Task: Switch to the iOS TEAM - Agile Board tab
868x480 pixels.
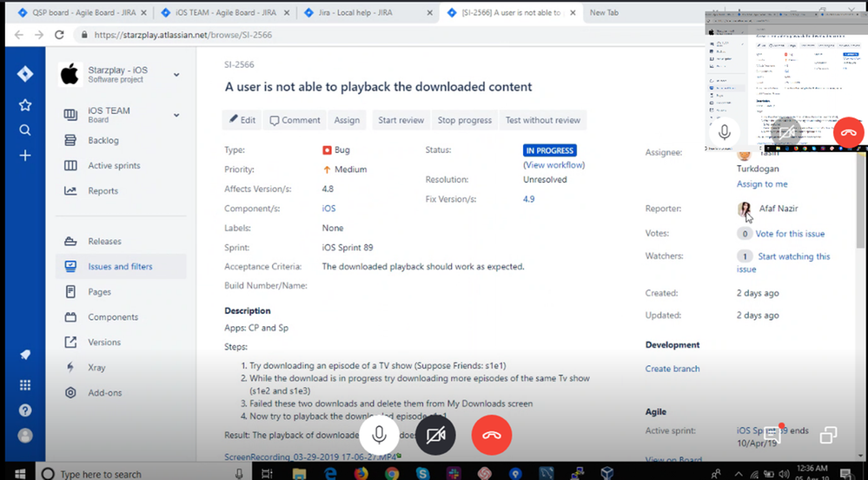Action: coord(225,12)
